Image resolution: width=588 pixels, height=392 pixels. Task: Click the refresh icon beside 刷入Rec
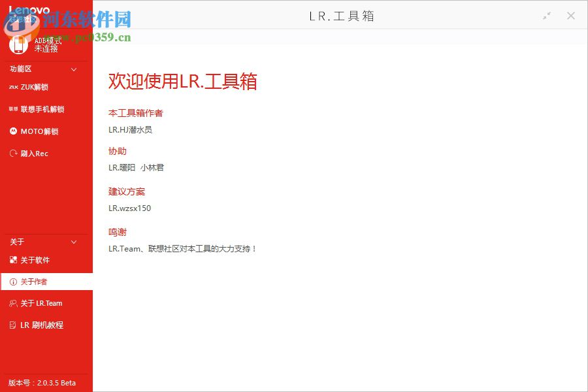pos(14,154)
